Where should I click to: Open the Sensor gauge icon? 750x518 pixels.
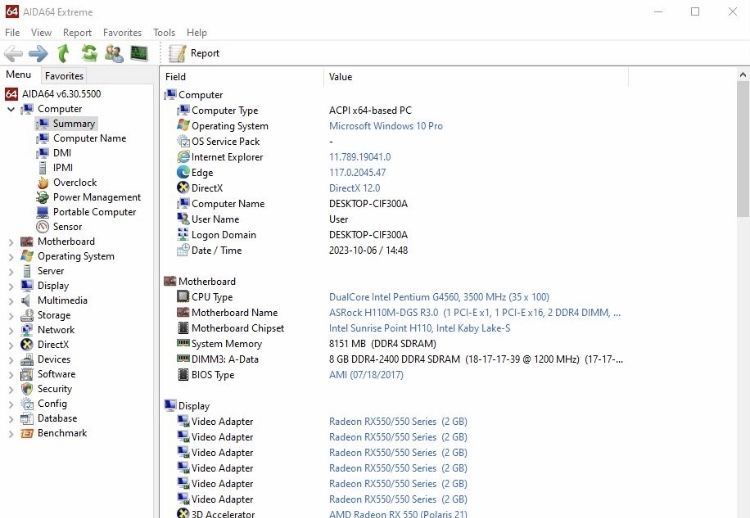43,227
